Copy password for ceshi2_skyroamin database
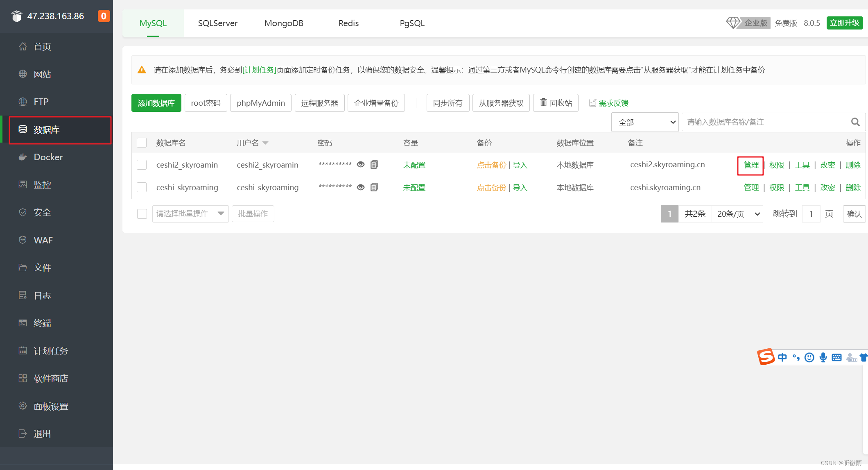This screenshot has height=470, width=868. tap(374, 165)
